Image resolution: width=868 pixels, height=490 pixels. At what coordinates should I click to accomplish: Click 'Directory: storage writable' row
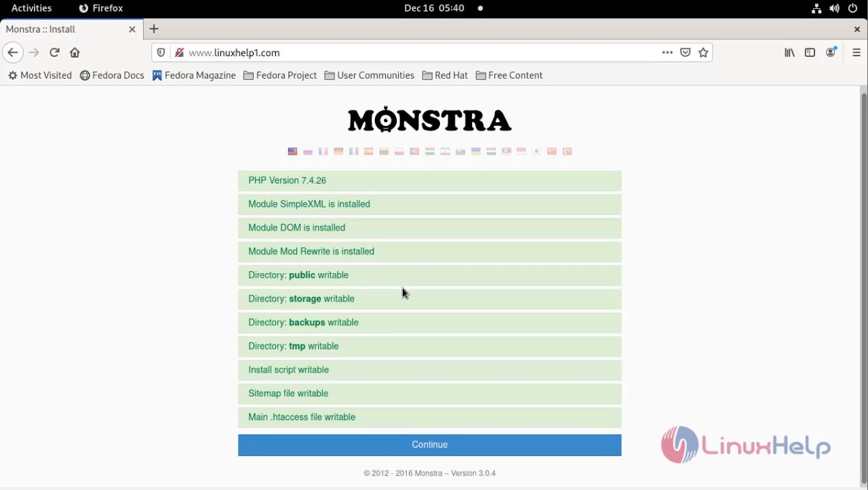coord(429,299)
